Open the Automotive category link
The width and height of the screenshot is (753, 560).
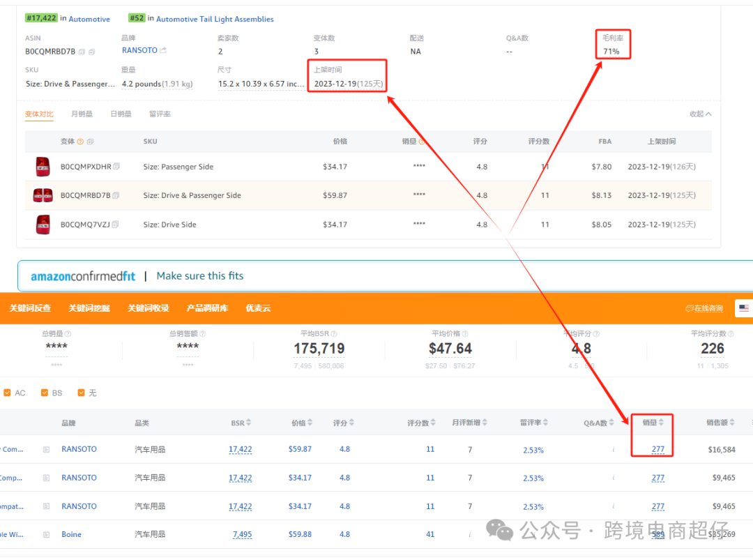pyautogui.click(x=89, y=20)
